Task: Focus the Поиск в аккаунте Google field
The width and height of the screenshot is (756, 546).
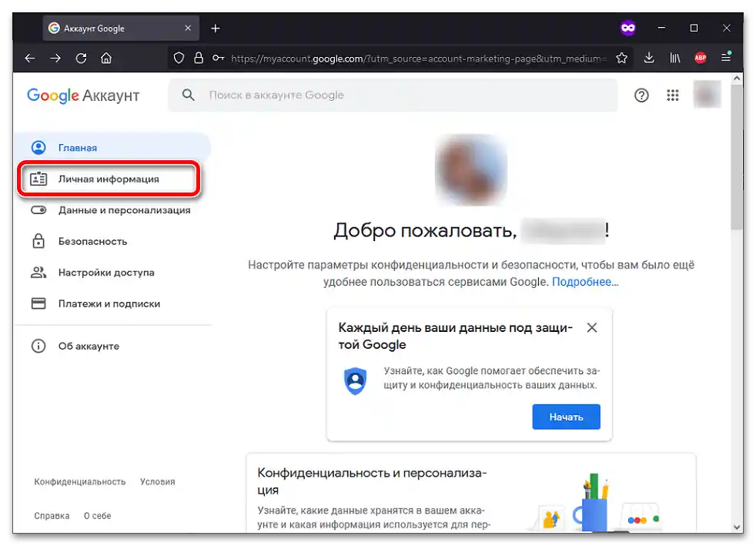Action: [x=393, y=95]
